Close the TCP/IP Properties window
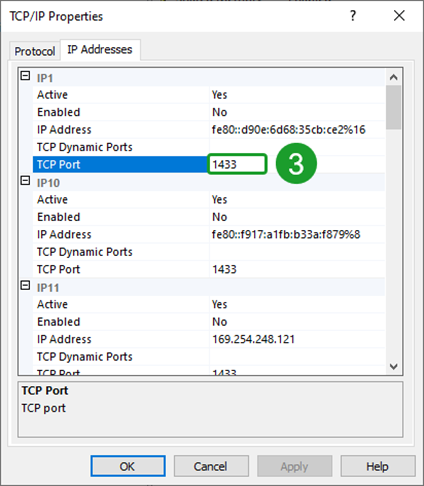This screenshot has height=486, width=424. [x=399, y=16]
